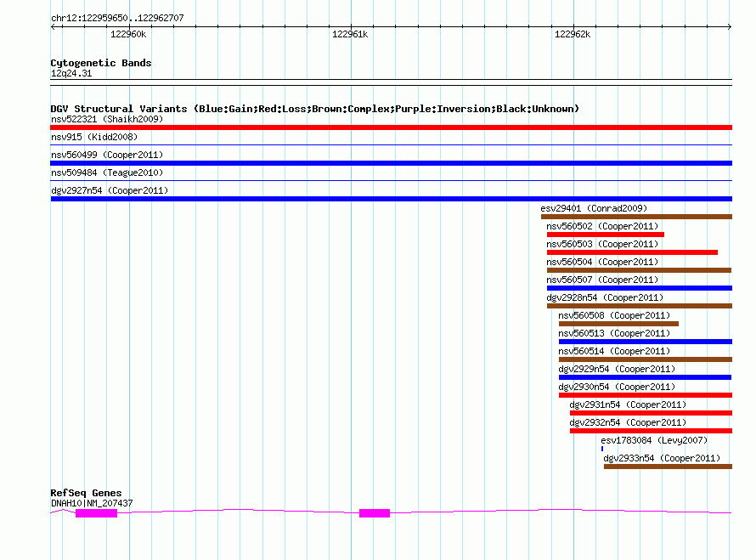Click the DNAH10|NM_207437 gene label
This screenshot has width=756, height=560.
(x=92, y=503)
